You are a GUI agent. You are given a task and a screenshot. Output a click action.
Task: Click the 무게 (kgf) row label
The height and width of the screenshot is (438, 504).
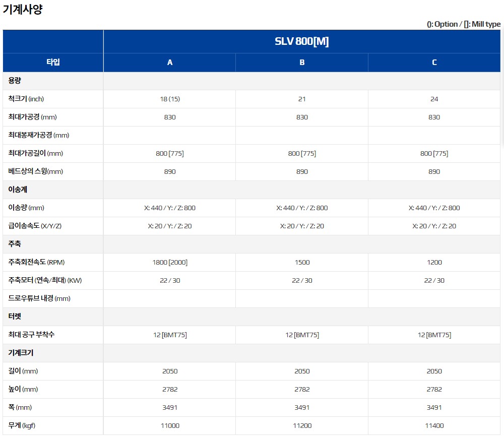pos(22,425)
